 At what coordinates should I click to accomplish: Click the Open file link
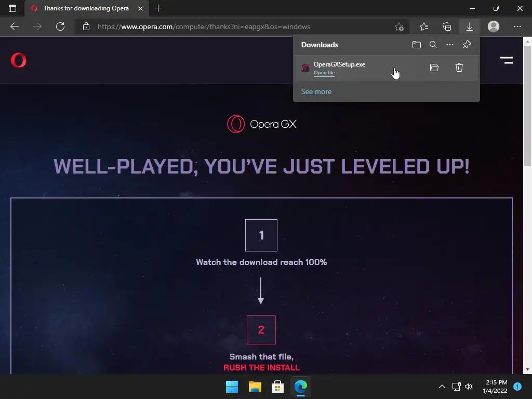[x=324, y=73]
